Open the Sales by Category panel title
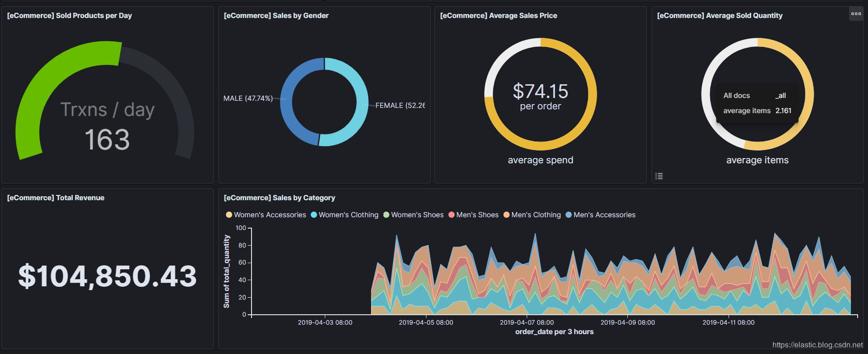Image resolution: width=868 pixels, height=354 pixels. point(279,198)
